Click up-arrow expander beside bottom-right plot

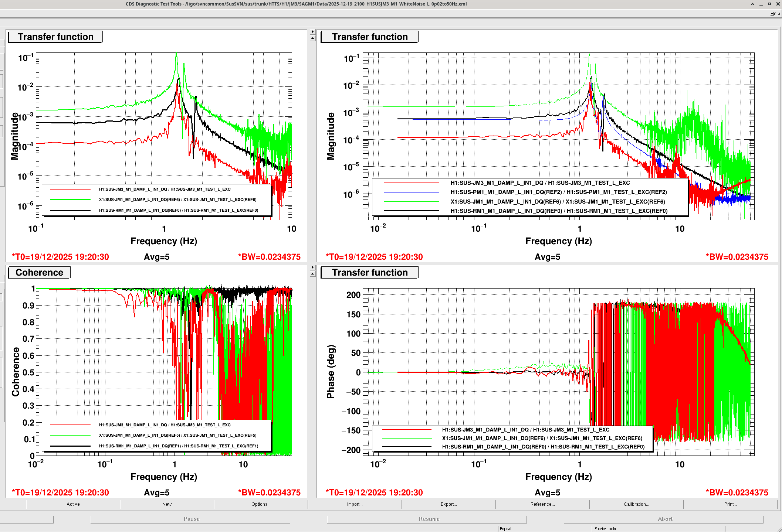[312, 274]
